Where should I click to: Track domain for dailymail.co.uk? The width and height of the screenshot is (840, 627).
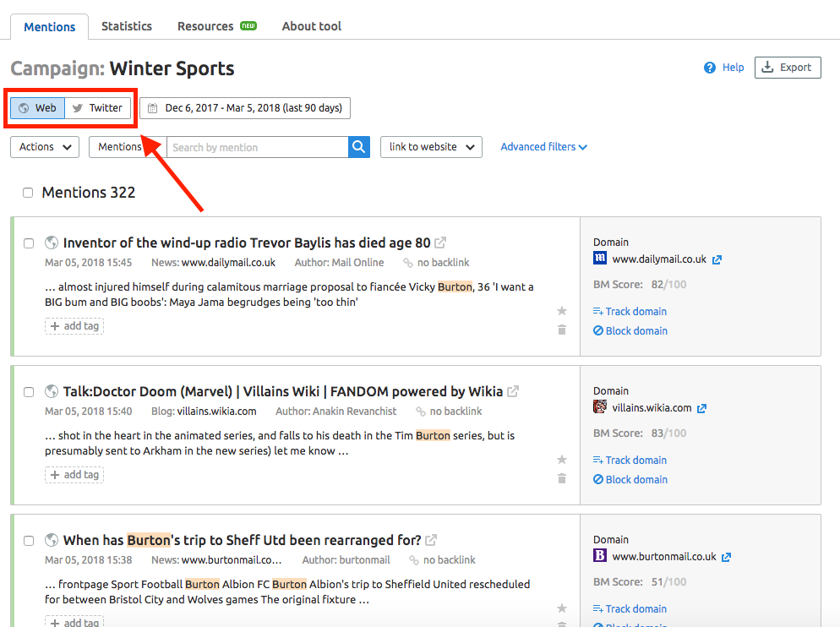click(630, 311)
